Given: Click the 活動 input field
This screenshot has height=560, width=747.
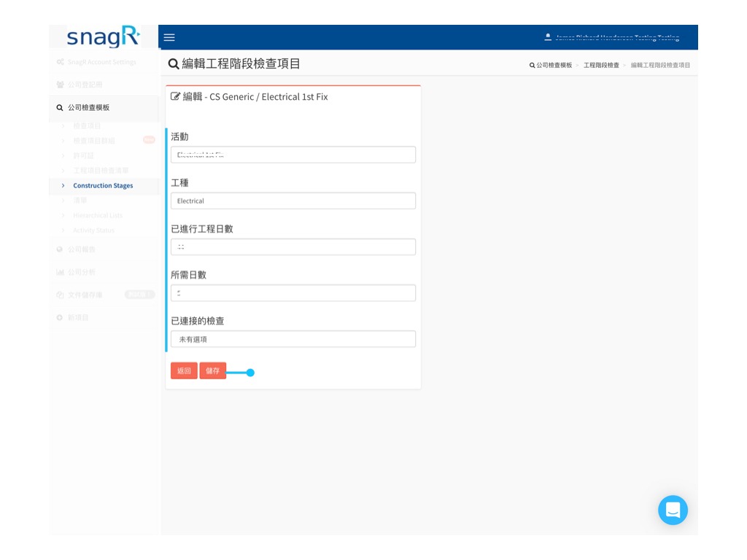Looking at the screenshot, I should click(x=293, y=155).
